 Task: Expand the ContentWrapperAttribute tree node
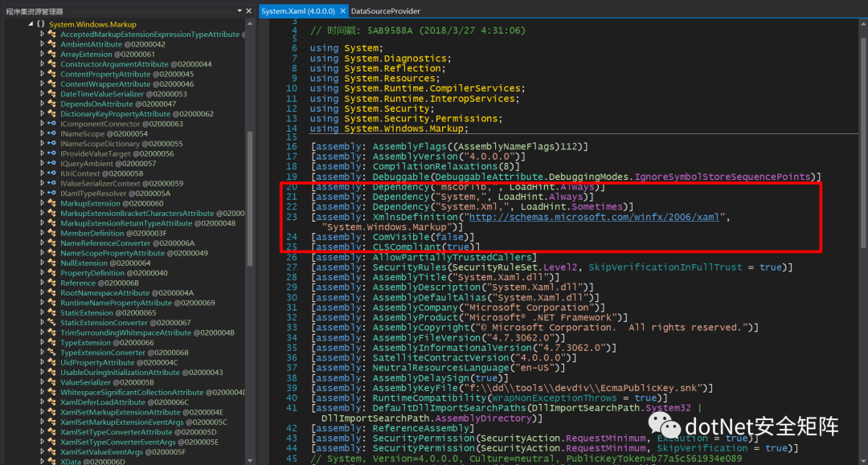click(x=42, y=84)
